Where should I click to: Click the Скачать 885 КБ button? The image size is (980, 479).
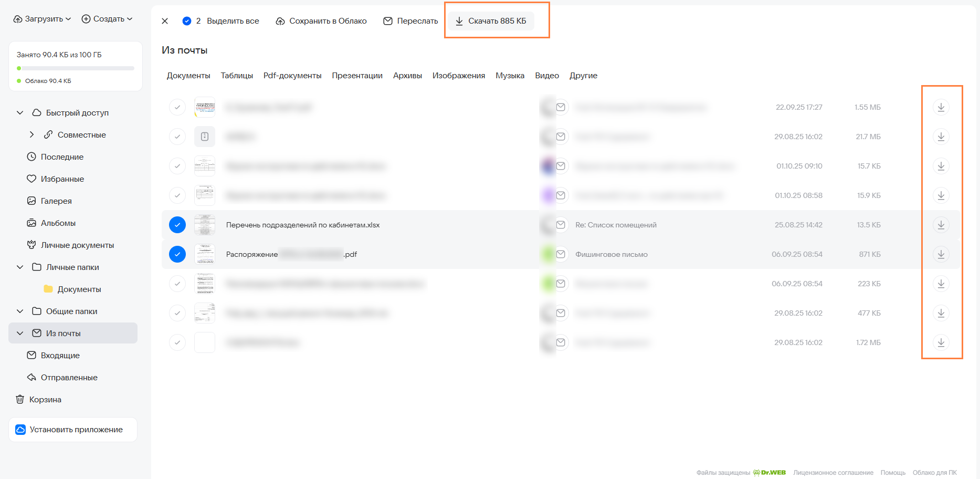[x=491, y=21]
